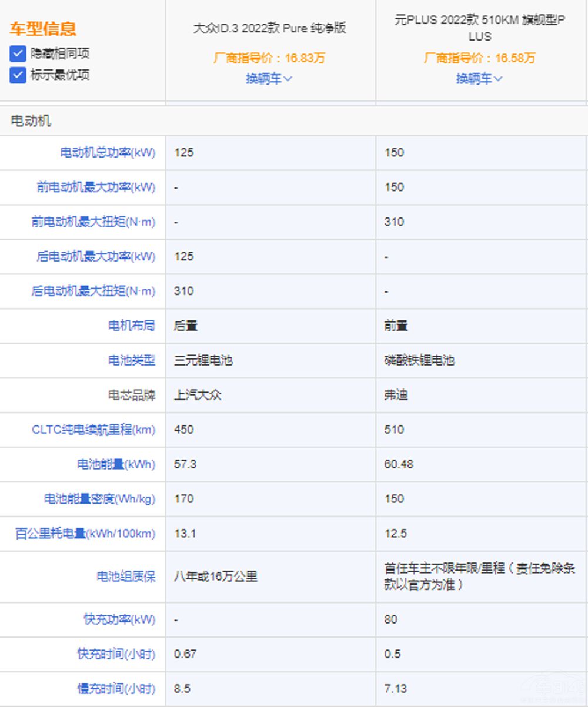Image resolution: width=588 pixels, height=707 pixels.
Task: Toggle the 隐藏相同项 checkbox
Action: click(x=18, y=54)
